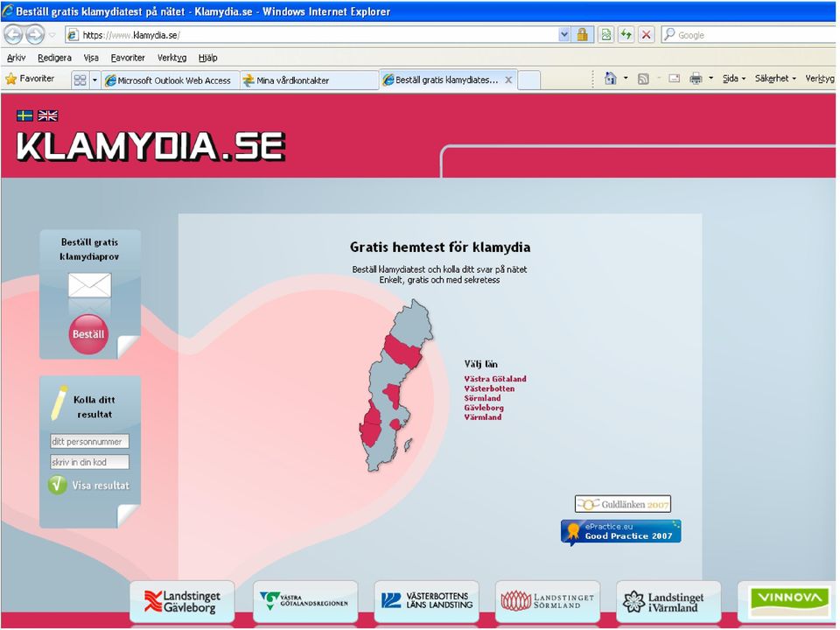Image resolution: width=840 pixels, height=630 pixels.
Task: Open a new blank tab
Action: [x=529, y=80]
